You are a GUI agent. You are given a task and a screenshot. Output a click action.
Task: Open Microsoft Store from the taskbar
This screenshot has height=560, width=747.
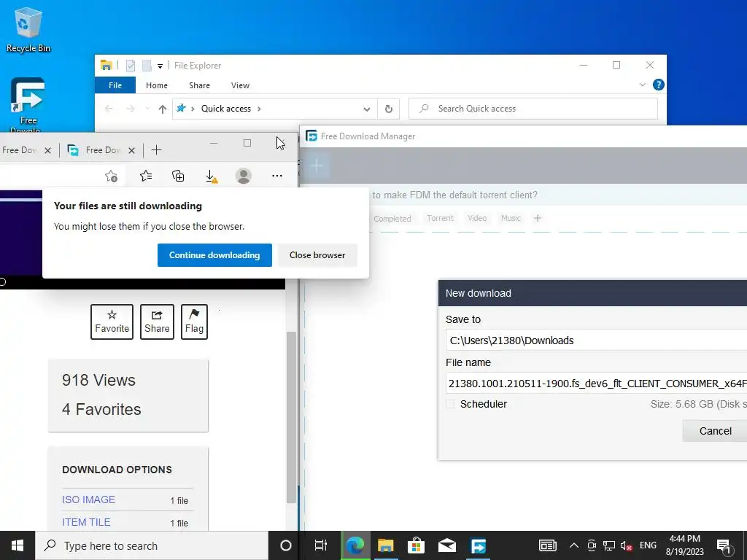[x=416, y=545]
